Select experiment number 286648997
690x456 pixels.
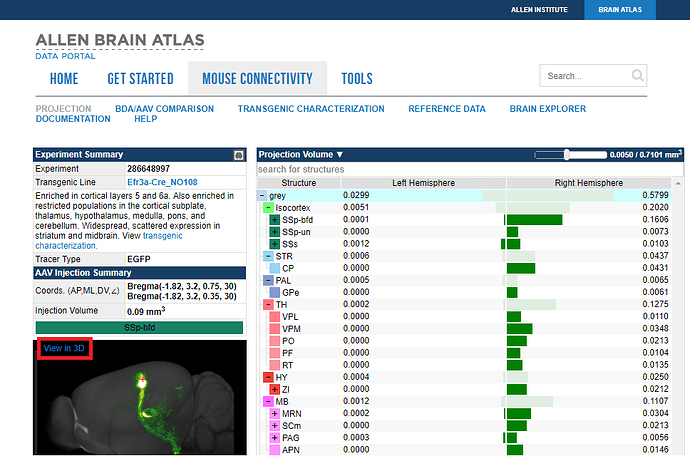148,169
